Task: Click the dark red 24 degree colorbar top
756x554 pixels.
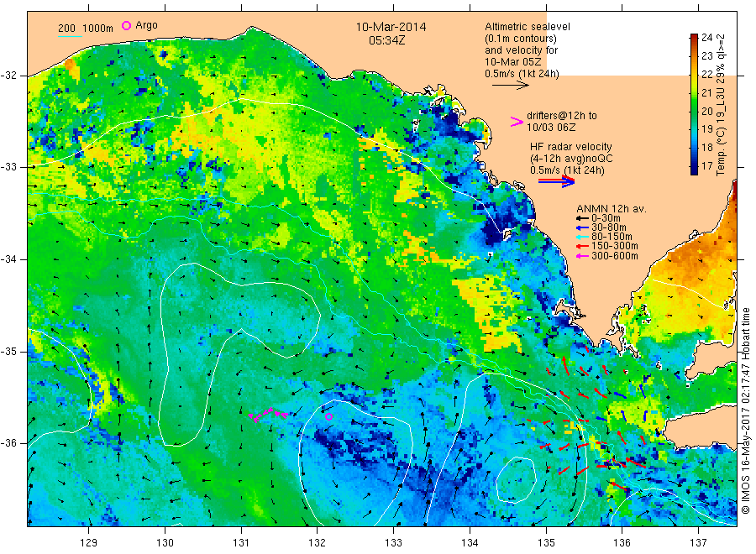Action: (694, 38)
